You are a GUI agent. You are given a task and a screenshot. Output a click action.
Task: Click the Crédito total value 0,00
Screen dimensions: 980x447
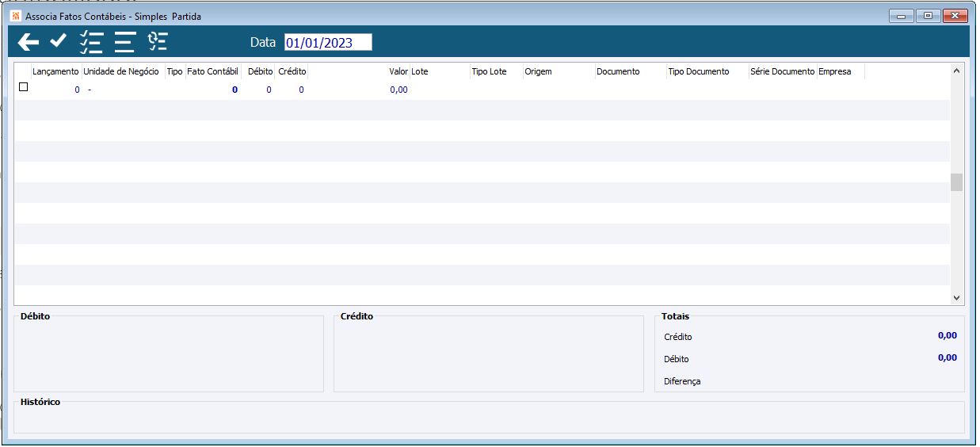click(947, 335)
